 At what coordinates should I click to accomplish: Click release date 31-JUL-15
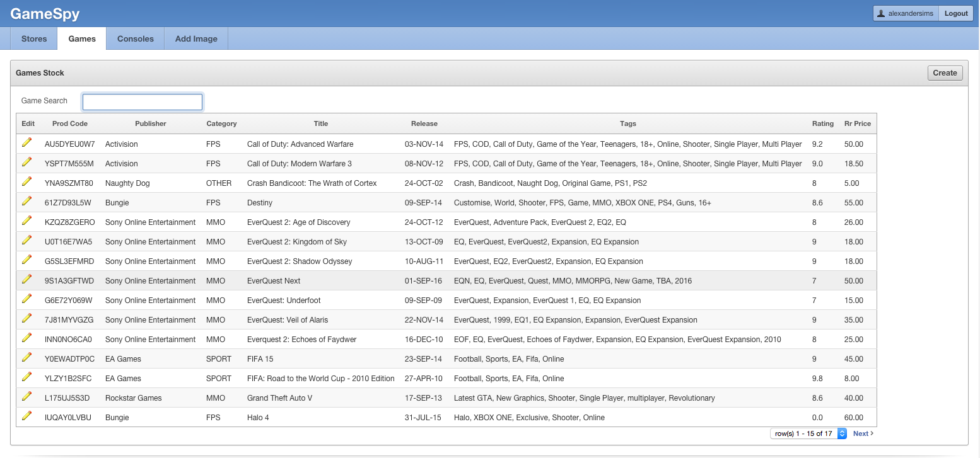tap(424, 418)
